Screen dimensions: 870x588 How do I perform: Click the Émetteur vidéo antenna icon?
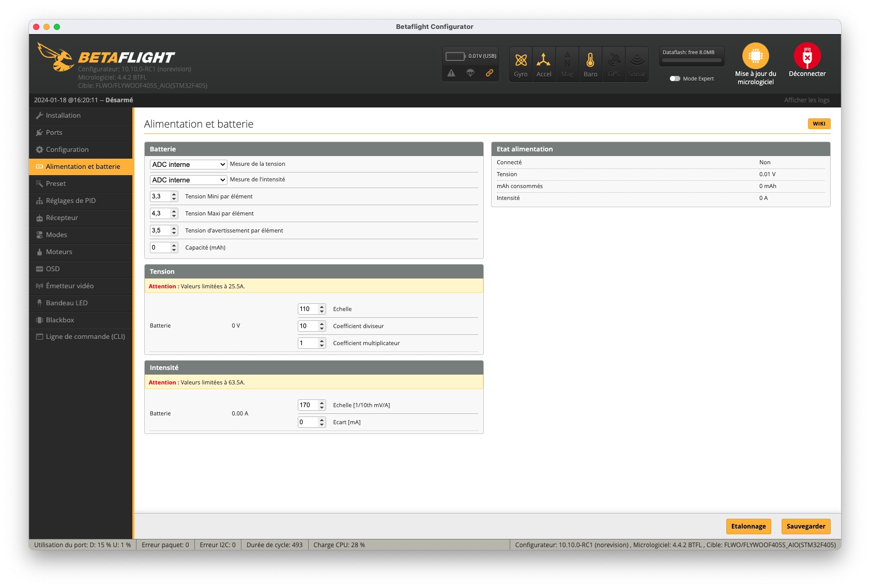click(x=39, y=286)
